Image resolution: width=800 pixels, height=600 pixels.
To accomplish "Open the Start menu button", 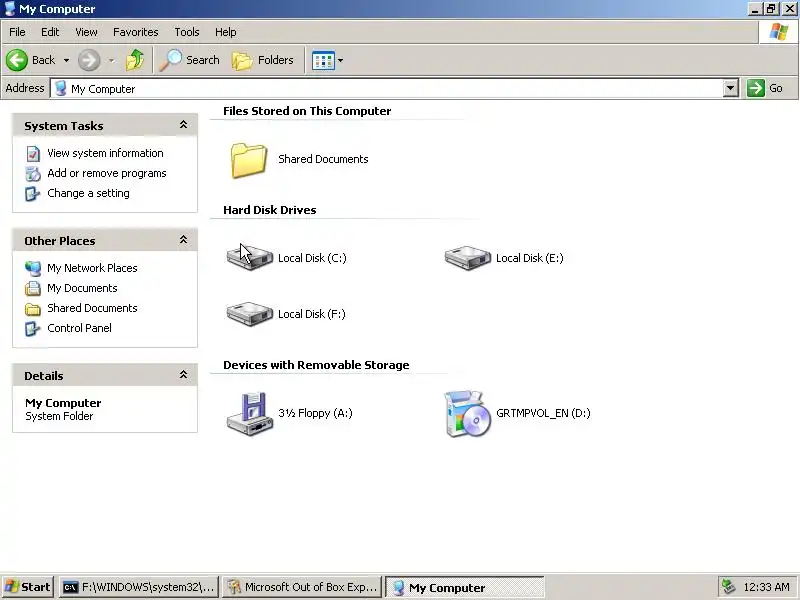I will pyautogui.click(x=28, y=587).
